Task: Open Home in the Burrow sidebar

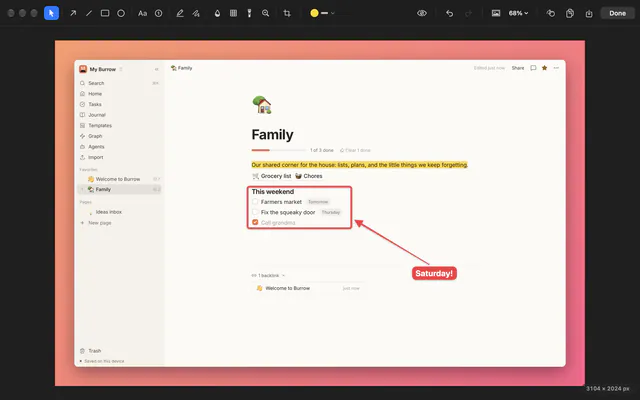Action: pyautogui.click(x=120, y=93)
